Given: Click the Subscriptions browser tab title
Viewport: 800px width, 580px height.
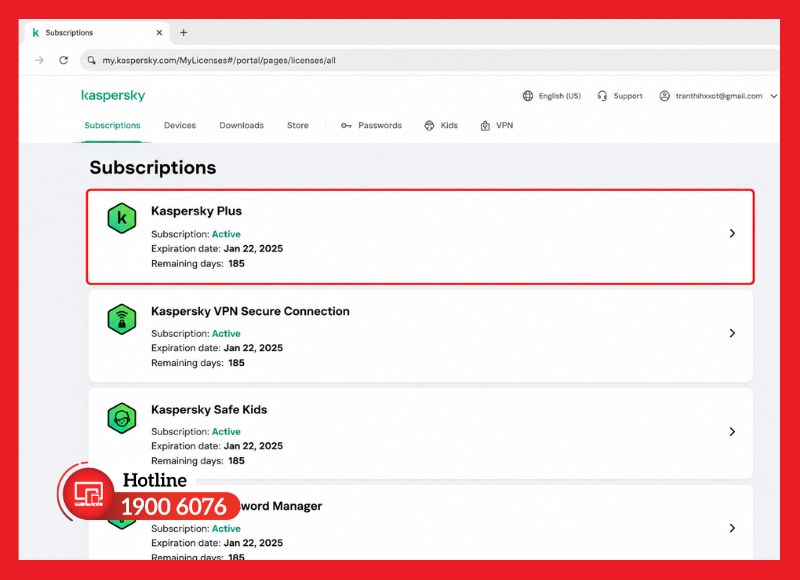Looking at the screenshot, I should [69, 33].
